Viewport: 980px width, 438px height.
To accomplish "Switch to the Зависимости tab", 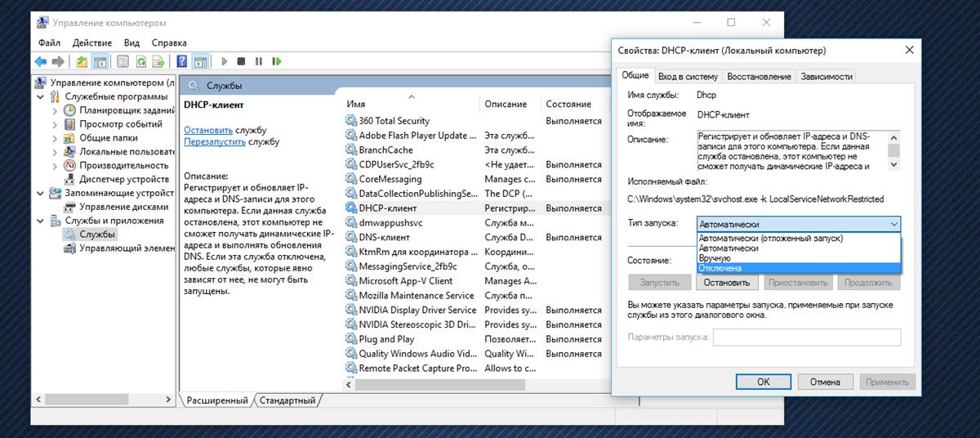I will (826, 76).
